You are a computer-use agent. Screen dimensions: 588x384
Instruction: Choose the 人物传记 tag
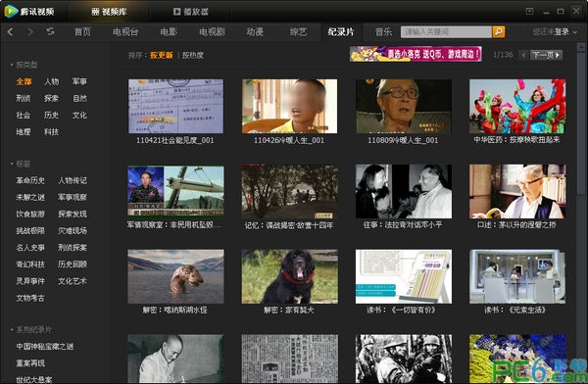73,180
